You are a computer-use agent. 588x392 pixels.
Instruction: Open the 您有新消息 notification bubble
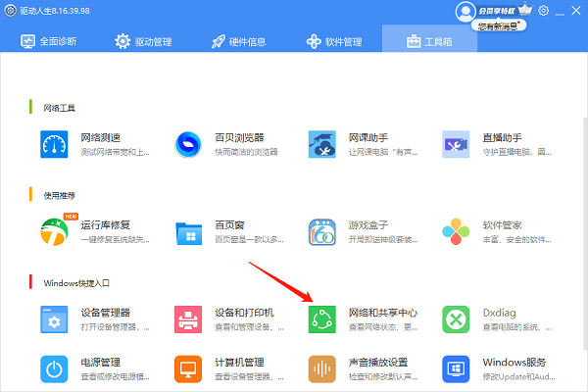pos(499,25)
